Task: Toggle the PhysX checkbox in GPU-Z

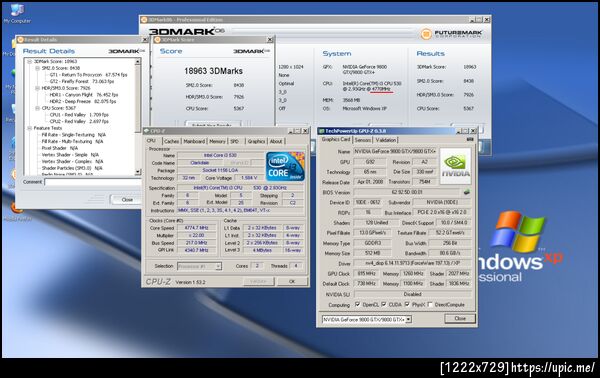Action: [407, 305]
